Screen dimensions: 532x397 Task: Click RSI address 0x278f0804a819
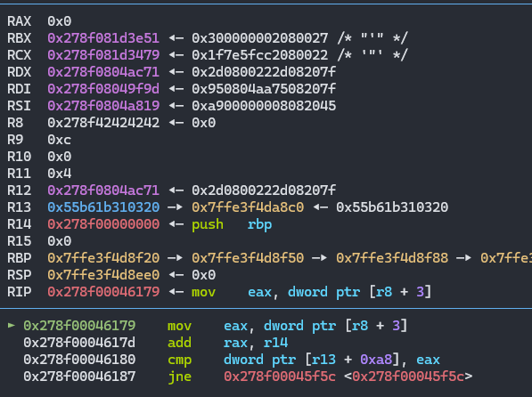pyautogui.click(x=103, y=106)
